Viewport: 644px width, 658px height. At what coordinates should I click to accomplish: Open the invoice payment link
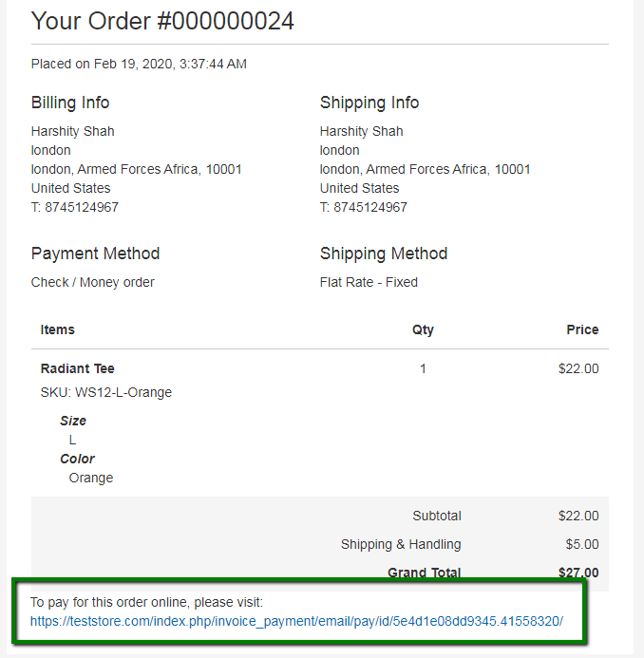296,621
